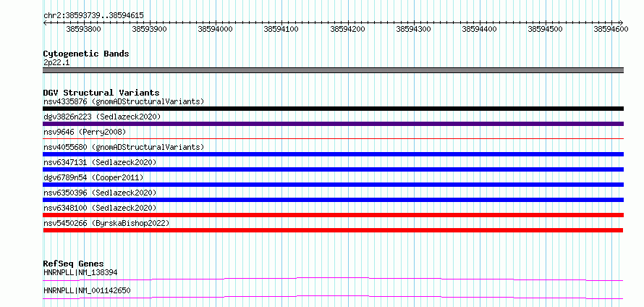Click ruler position 38593900

point(150,29)
